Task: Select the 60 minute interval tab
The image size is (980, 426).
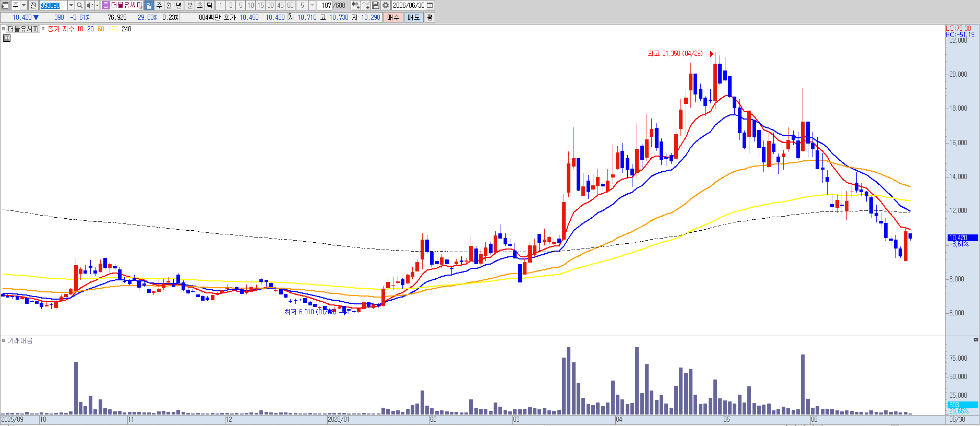Action: (290, 5)
